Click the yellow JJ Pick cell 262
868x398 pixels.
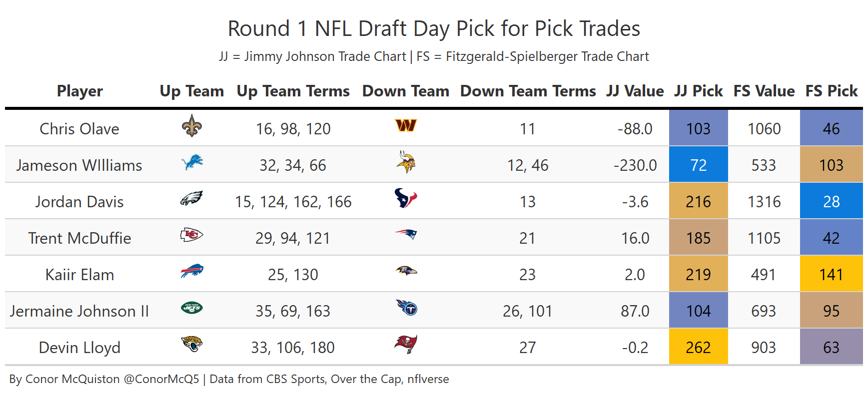pyautogui.click(x=698, y=347)
